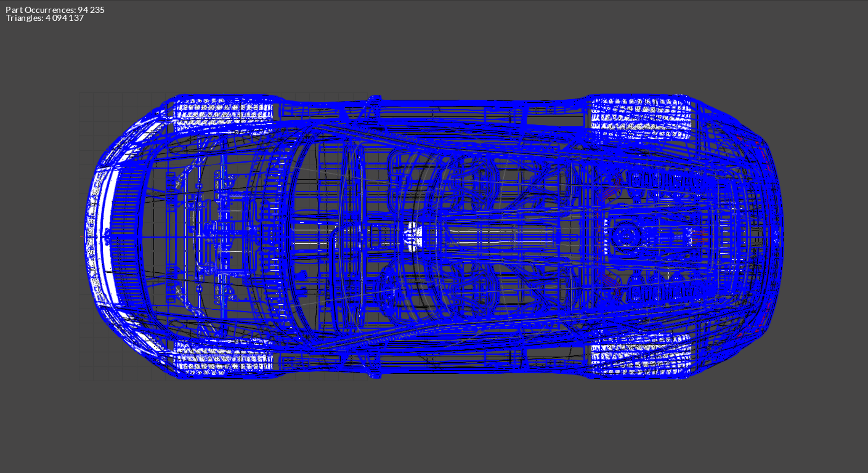This screenshot has height=473, width=868.
Task: Click the Part Occurrences count text
Action: [51, 10]
